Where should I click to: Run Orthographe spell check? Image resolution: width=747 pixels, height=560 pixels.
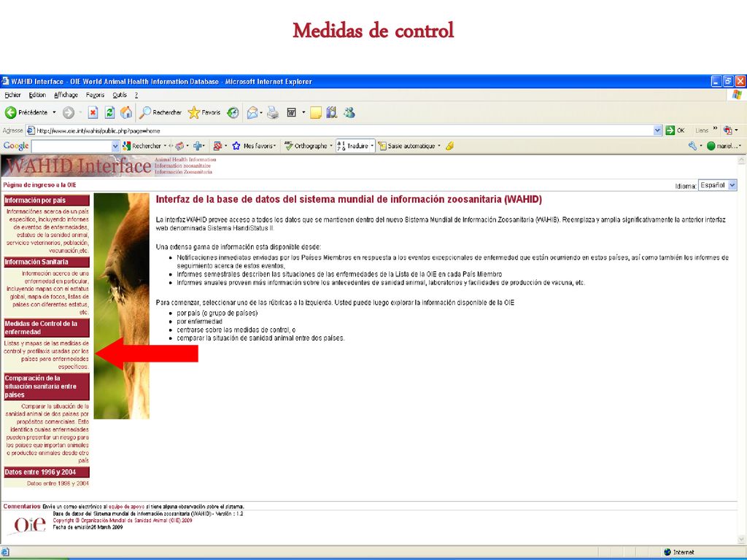[306, 146]
